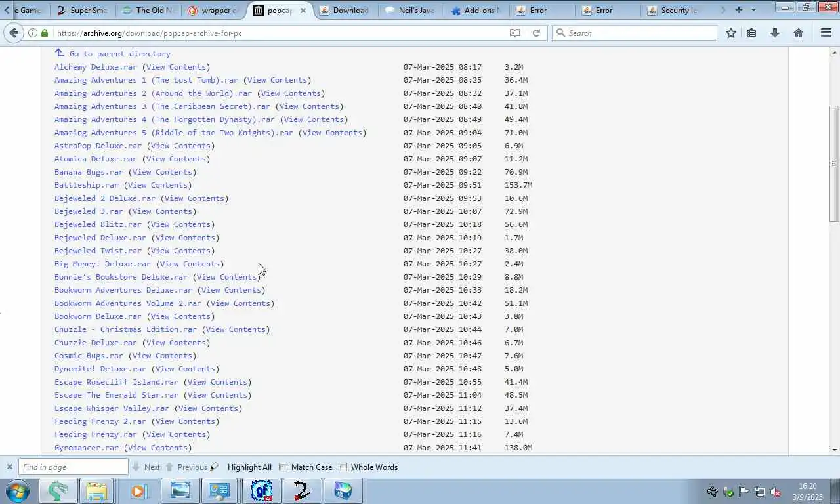Click Previous in the find bar

tap(186, 467)
